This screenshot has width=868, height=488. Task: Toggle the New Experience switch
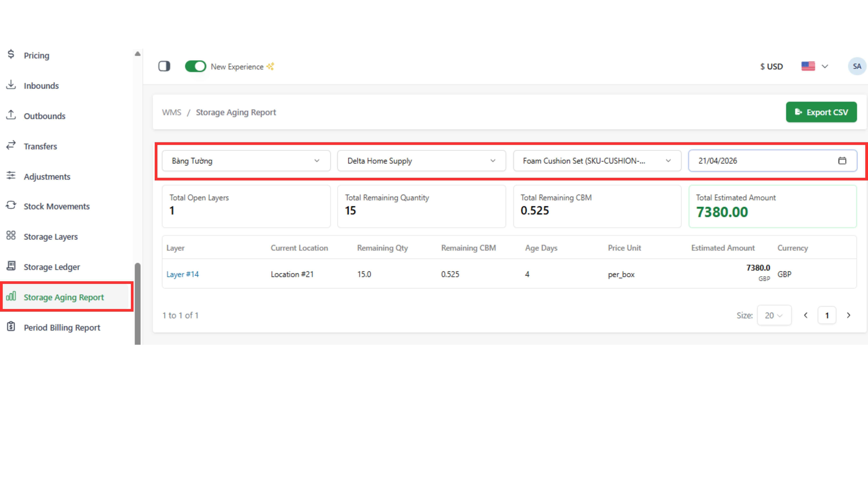[x=195, y=66]
